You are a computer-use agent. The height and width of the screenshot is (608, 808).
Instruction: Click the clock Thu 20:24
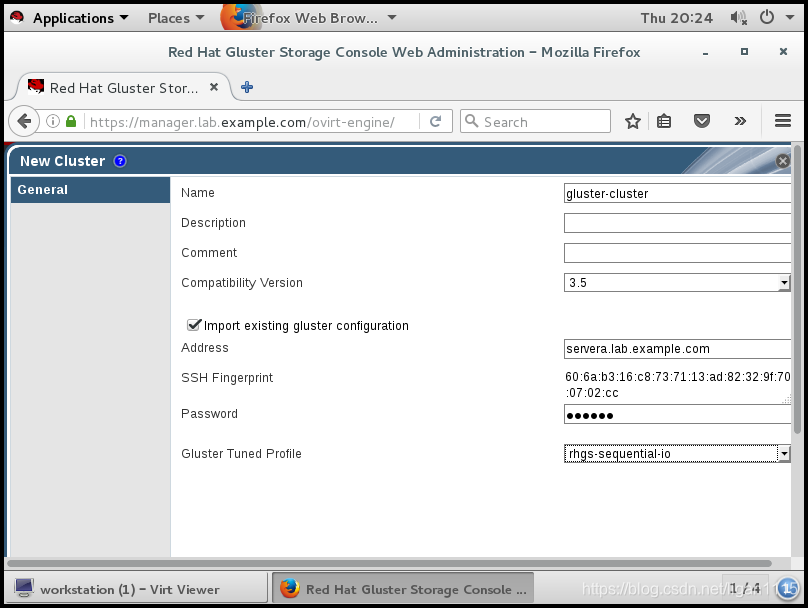click(x=676, y=18)
